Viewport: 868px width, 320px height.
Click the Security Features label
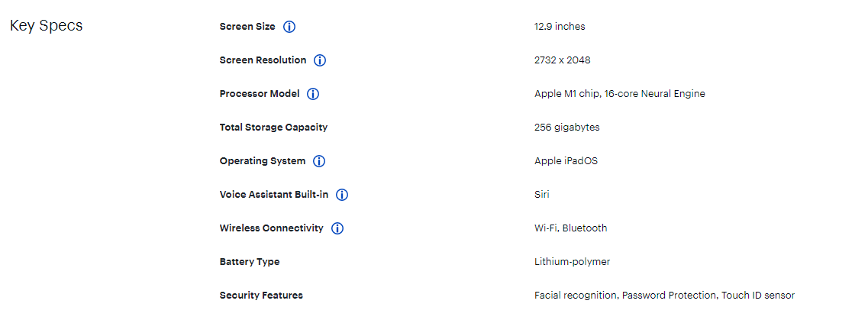click(x=261, y=295)
